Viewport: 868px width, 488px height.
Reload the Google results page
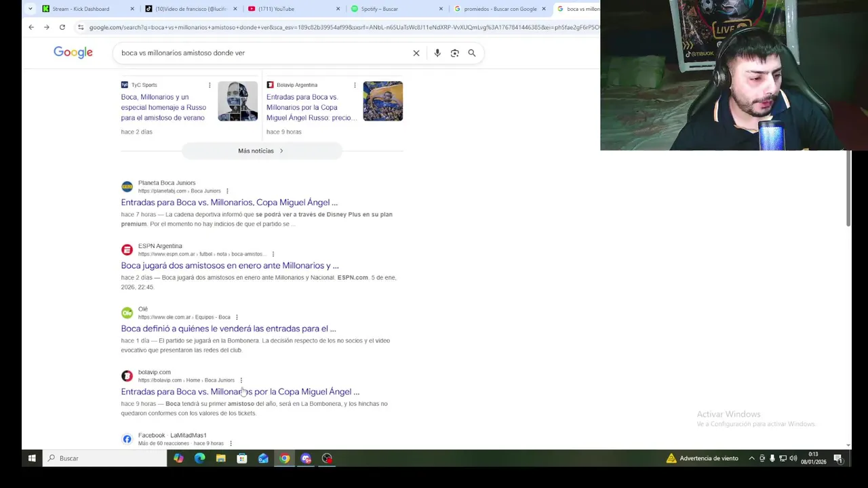click(62, 27)
